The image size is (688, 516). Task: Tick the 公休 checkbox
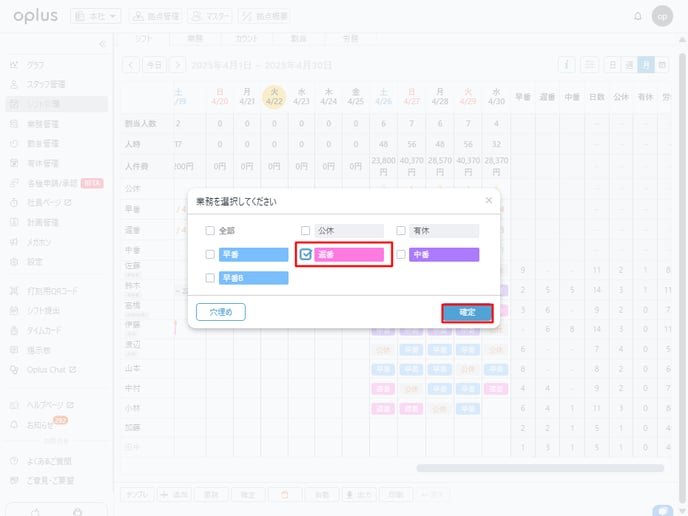[306, 230]
